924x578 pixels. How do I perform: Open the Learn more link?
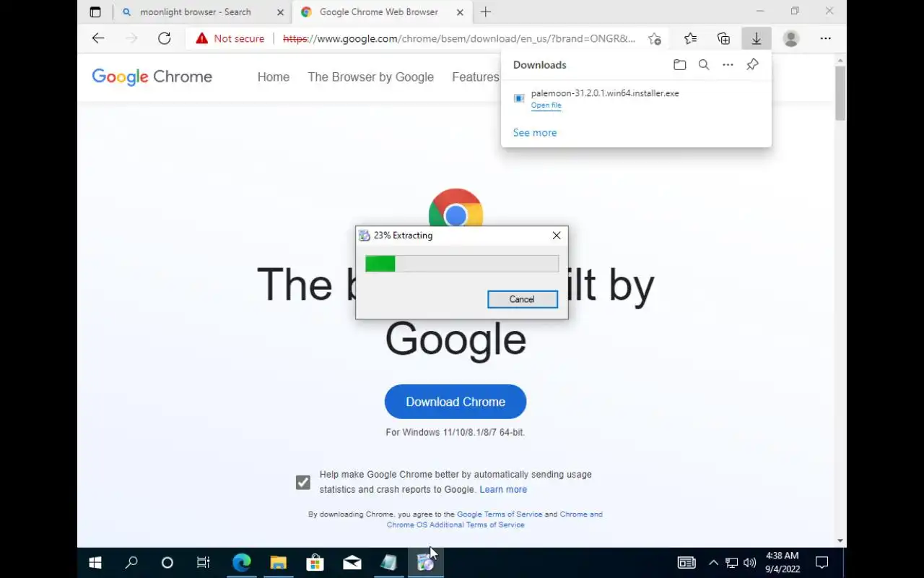point(503,489)
